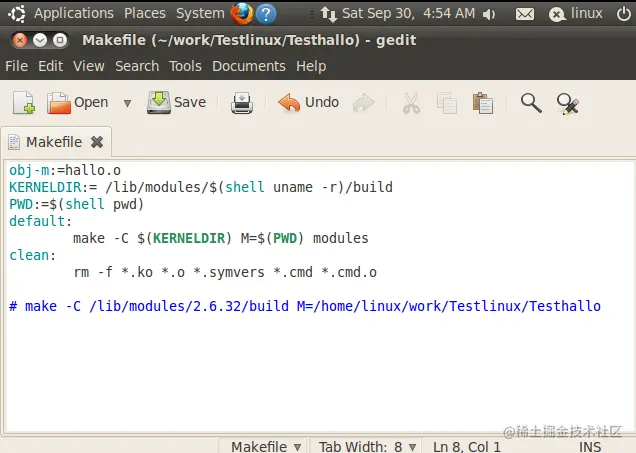Close the Makefile tab with its X
The image size is (636, 453).
(x=97, y=142)
